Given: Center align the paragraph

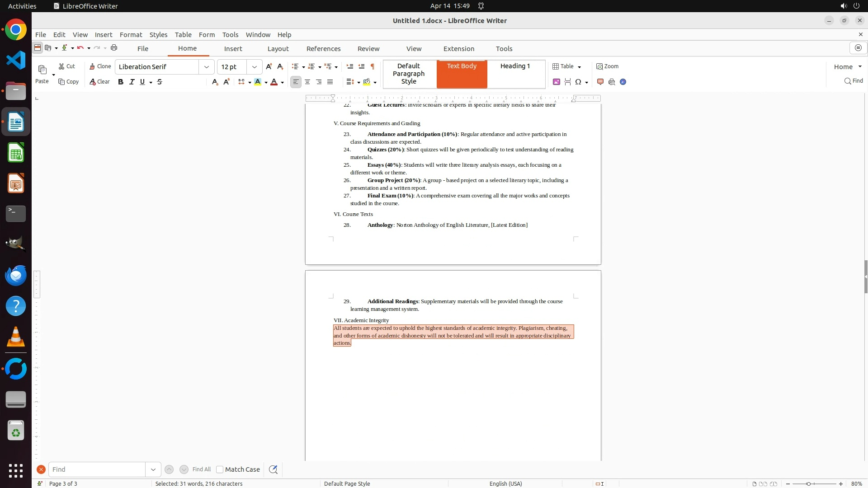Looking at the screenshot, I should tap(307, 82).
